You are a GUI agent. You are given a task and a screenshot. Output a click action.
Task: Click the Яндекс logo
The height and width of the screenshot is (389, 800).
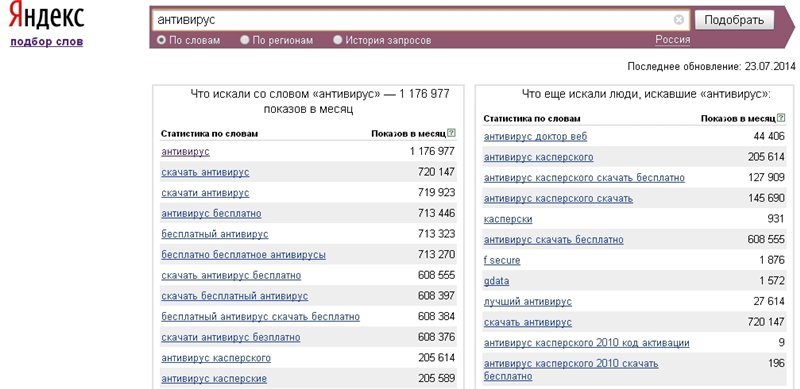pyautogui.click(x=46, y=18)
